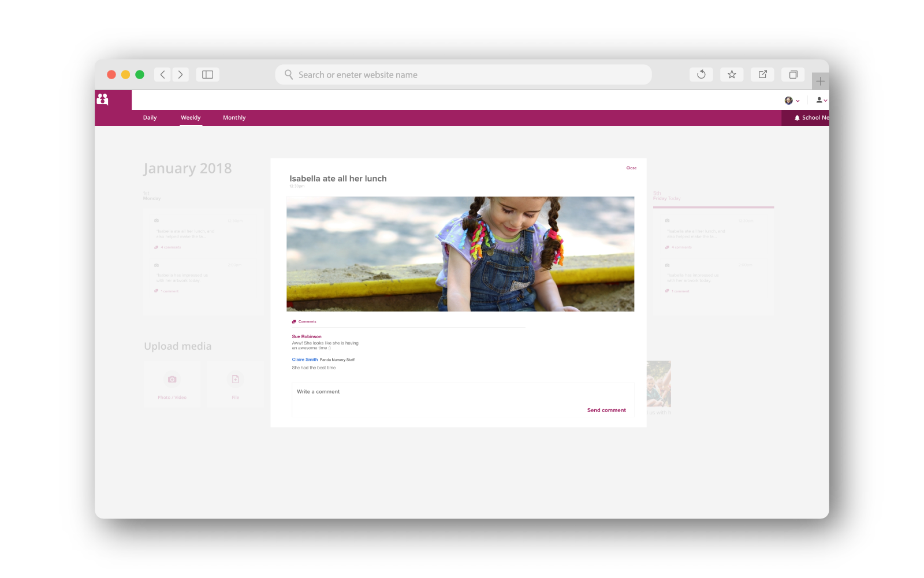
Task: Open Sue Robinson's commenter name link
Action: (307, 336)
